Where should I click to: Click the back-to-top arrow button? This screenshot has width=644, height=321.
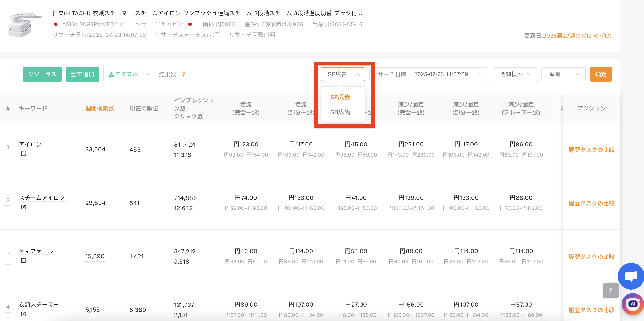(611, 290)
